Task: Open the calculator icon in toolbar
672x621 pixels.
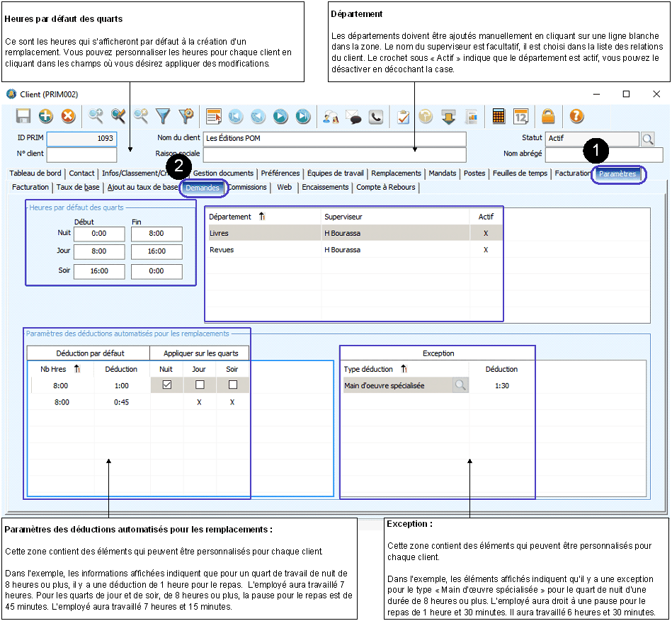Action: coord(499,117)
